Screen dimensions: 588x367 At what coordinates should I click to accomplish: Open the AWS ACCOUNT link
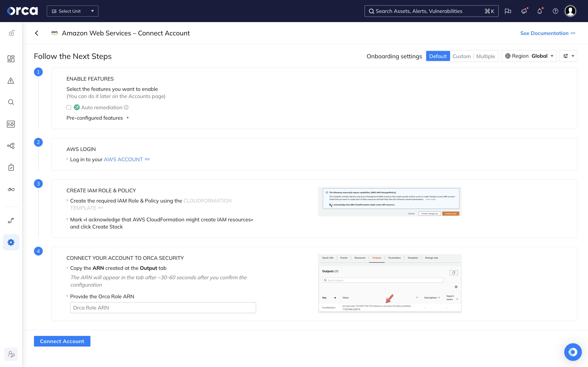(x=123, y=160)
